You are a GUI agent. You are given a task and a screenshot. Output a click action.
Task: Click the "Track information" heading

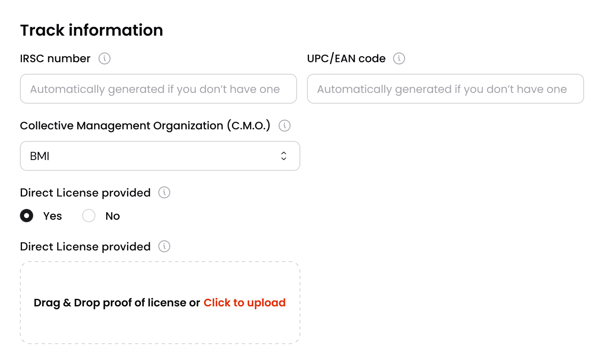pyautogui.click(x=91, y=30)
